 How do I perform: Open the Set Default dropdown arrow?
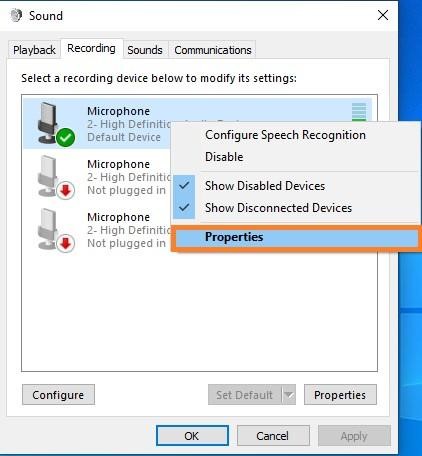click(289, 395)
